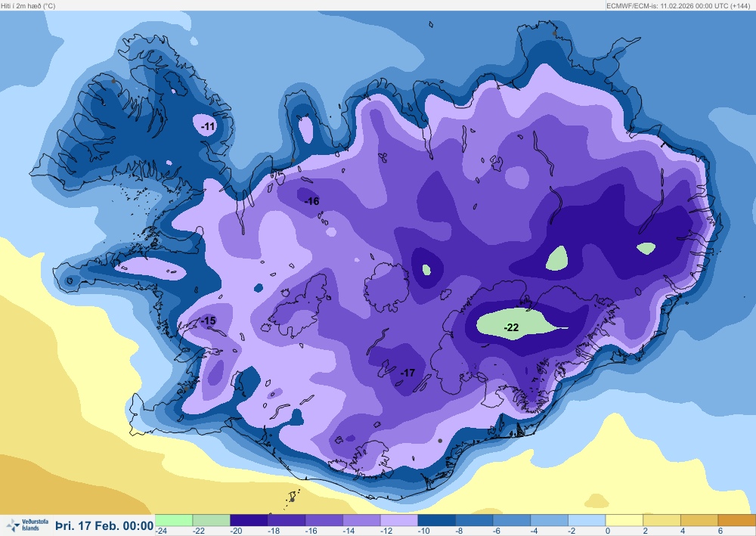The width and height of the screenshot is (756, 536).
Task: Choose the legend color swatch labelled -10
Action: [x=437, y=520]
